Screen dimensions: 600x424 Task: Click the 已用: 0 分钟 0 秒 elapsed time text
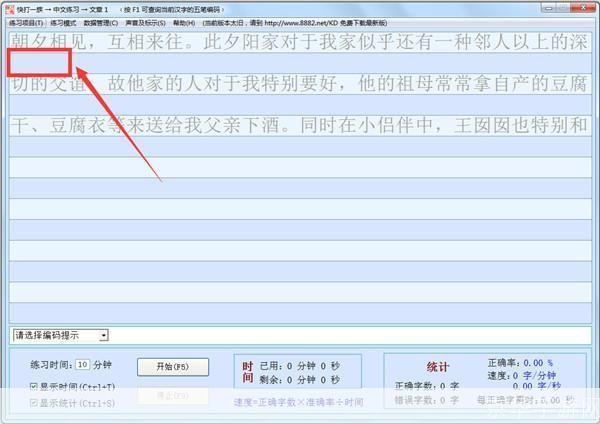(x=300, y=366)
